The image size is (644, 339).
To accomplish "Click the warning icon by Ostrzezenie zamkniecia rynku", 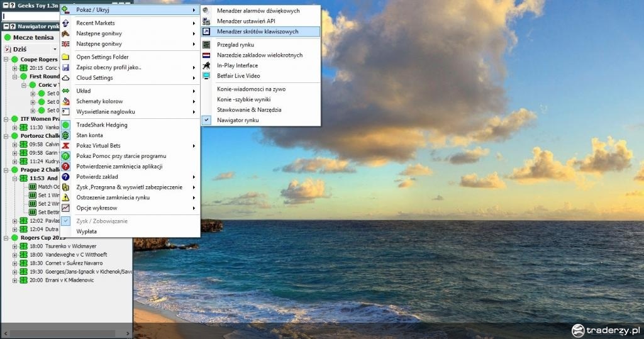I will [x=65, y=197].
